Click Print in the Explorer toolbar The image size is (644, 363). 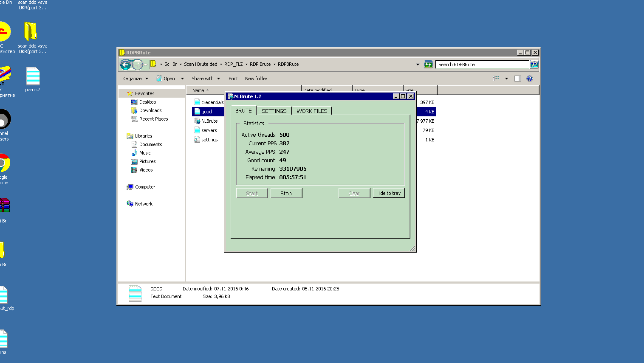coord(233,79)
